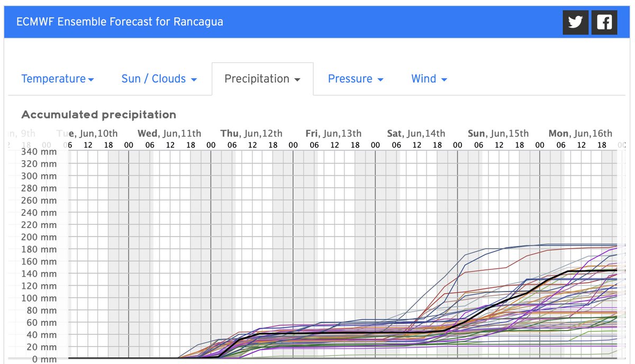Expand the Sun / Clouds dropdown caret
Viewport: 635px width, 364px height.
[194, 80]
